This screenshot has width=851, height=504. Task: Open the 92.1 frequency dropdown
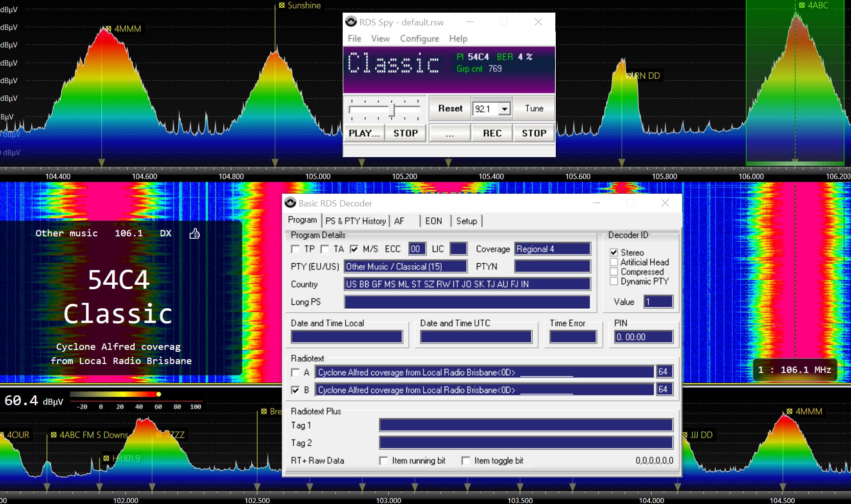(504, 109)
